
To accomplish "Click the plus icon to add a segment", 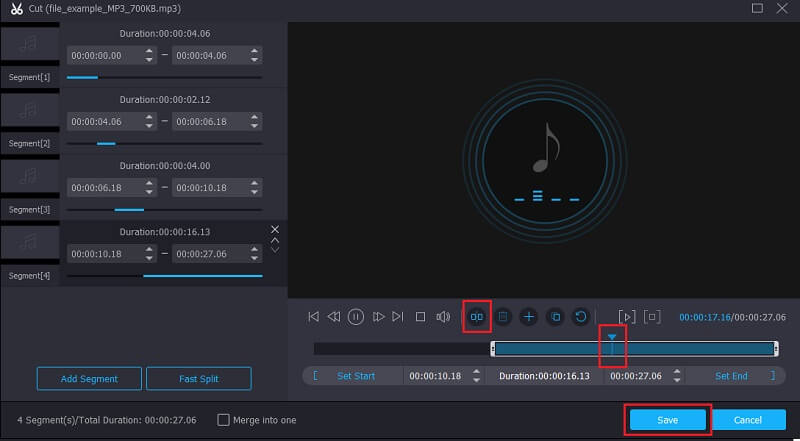I will click(x=529, y=317).
